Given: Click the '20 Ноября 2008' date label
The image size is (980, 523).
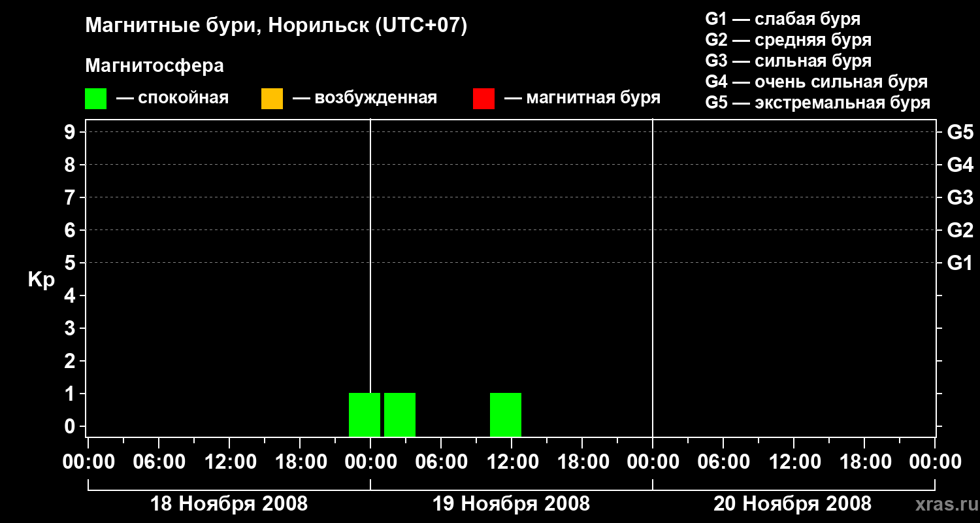Looking at the screenshot, I should (792, 504).
